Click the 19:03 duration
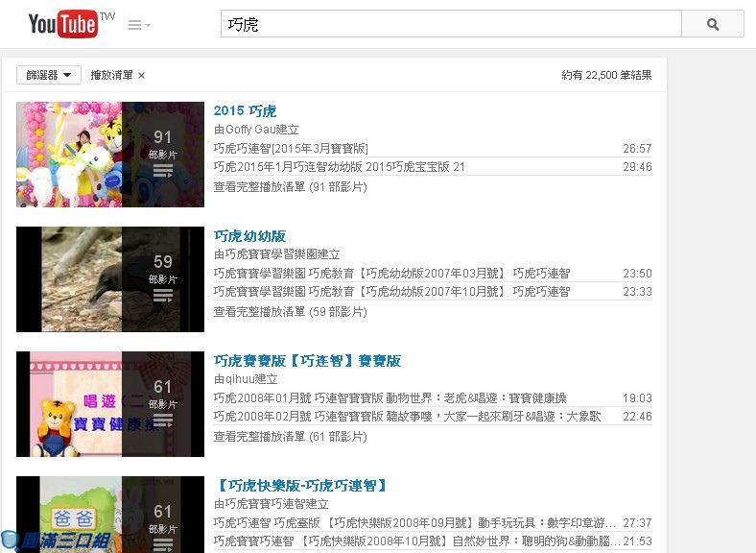The image size is (756, 553). click(x=637, y=398)
